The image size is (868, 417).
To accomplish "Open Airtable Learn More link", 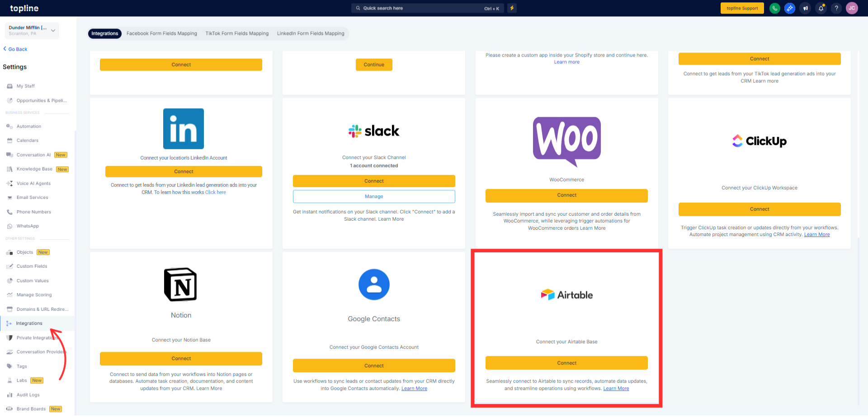I will 616,389.
